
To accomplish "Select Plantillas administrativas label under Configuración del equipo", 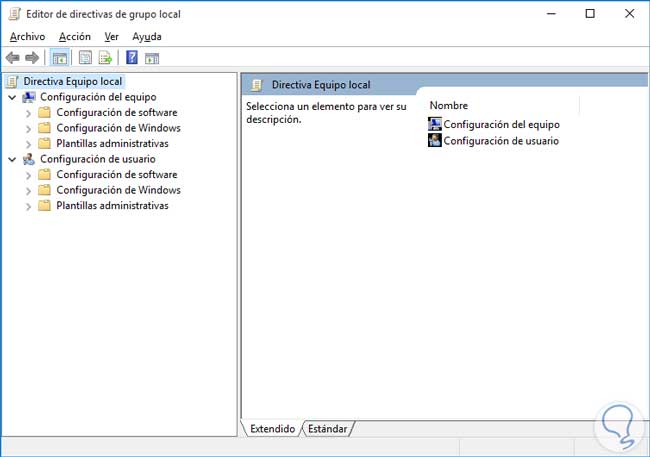I will click(x=112, y=143).
